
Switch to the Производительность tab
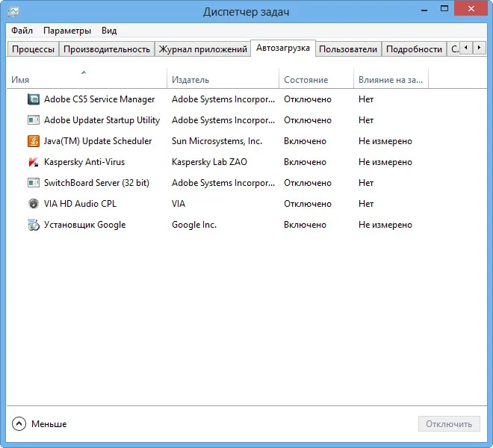[107, 49]
